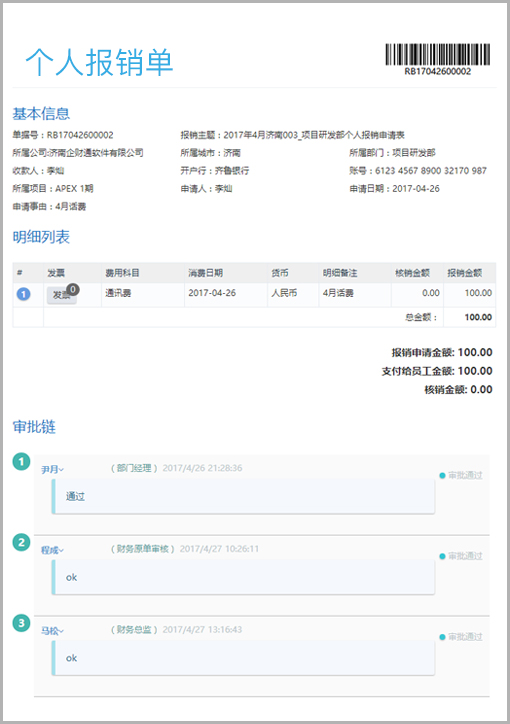Open the 发票 invoice button in row 1

[x=61, y=295]
